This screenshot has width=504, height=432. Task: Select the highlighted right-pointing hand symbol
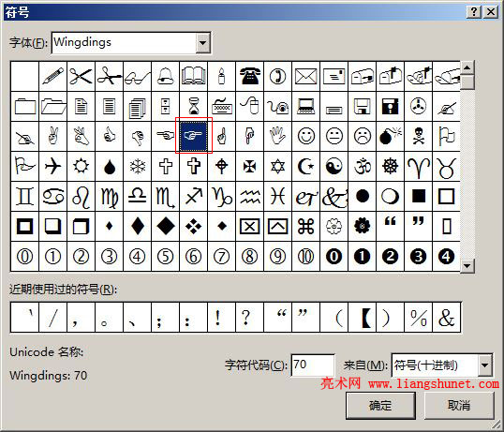(194, 136)
